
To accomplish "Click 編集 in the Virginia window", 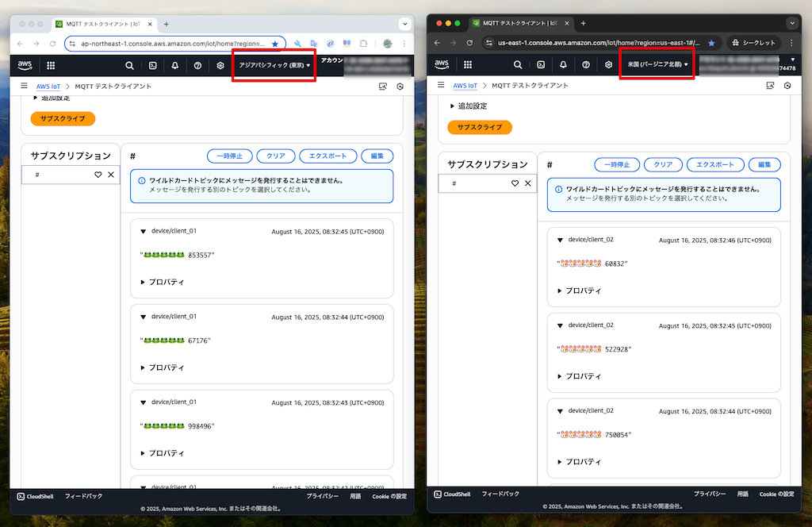I will 764,165.
